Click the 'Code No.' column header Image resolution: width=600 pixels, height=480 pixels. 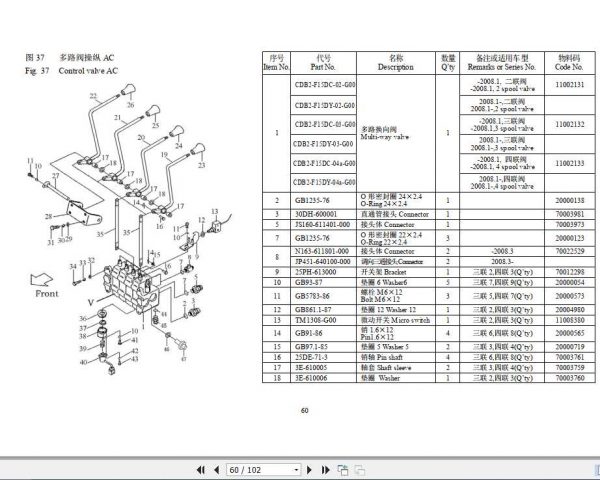tap(569, 63)
